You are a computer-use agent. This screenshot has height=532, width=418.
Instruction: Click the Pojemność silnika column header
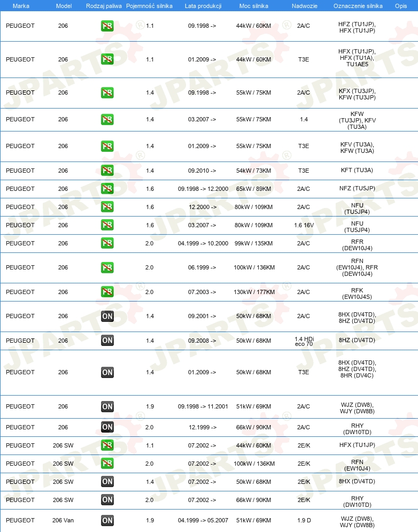pos(149,6)
